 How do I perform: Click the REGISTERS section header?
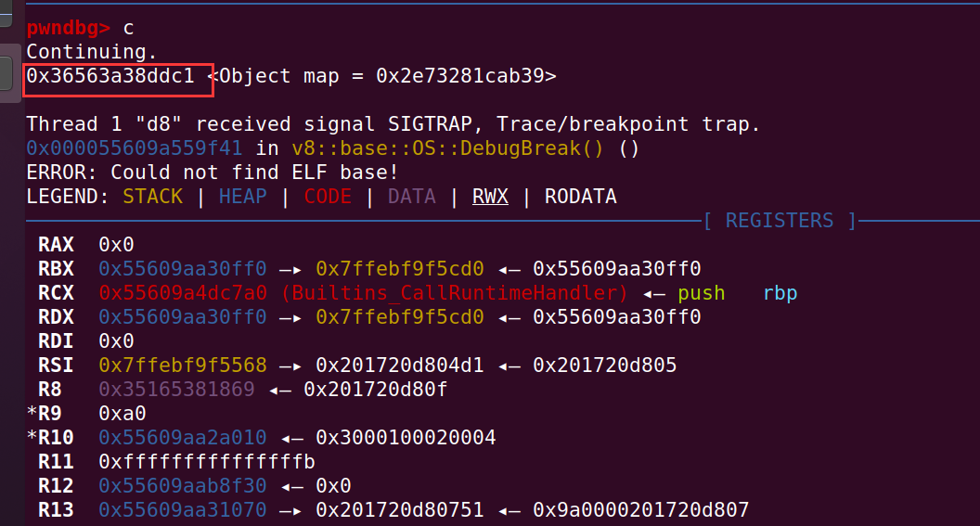780,221
